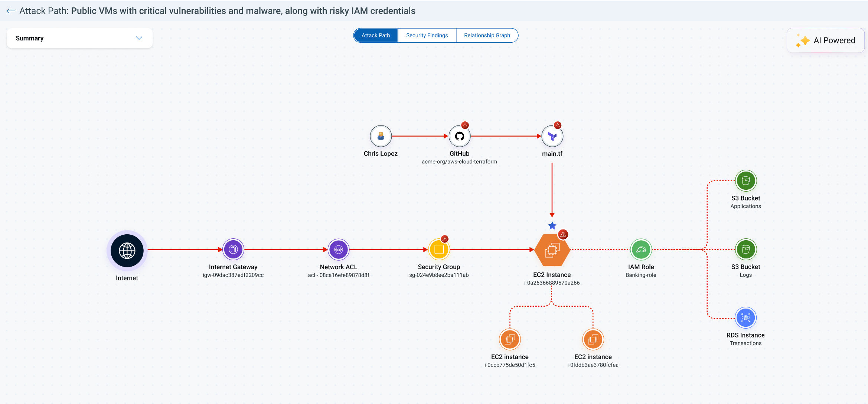Screen dimensions: 868x404
Task: Open the GitHub repository node
Action: coord(459,136)
